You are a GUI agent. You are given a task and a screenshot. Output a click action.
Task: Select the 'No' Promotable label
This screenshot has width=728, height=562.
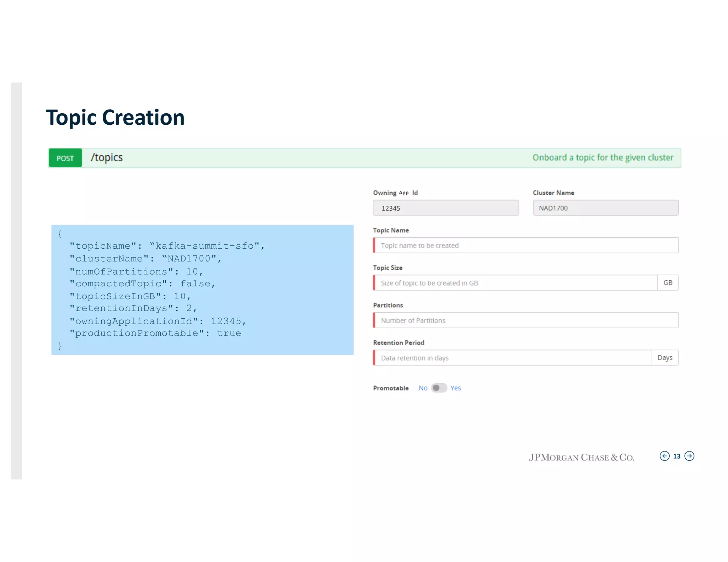[x=423, y=388]
